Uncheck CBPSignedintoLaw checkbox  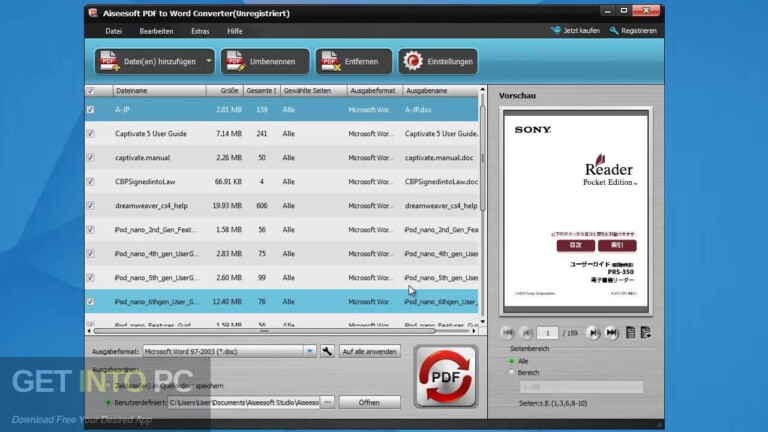91,182
